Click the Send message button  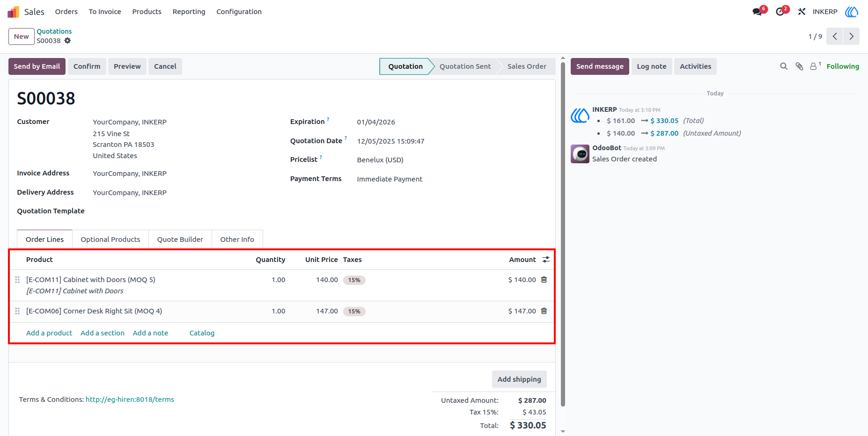click(x=600, y=66)
